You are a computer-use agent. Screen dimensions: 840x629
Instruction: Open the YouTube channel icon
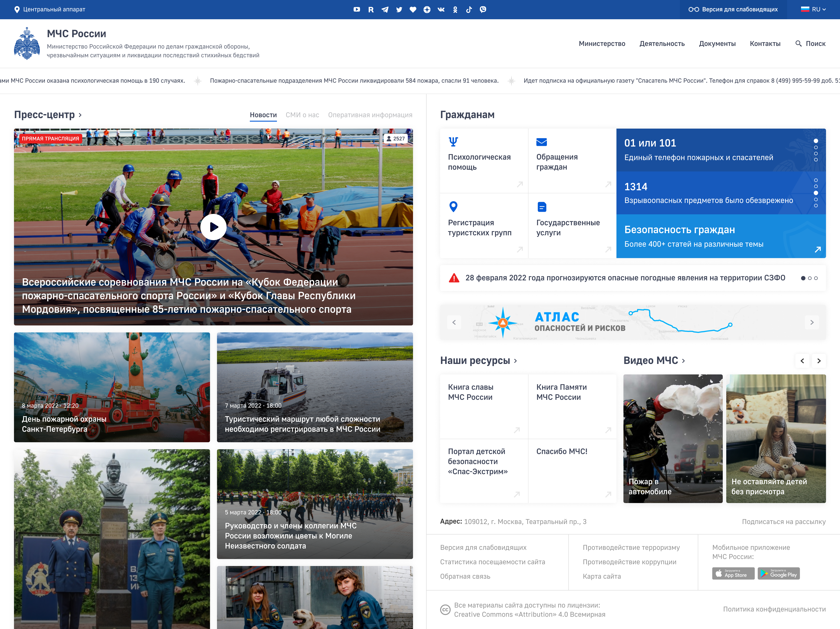[357, 9]
